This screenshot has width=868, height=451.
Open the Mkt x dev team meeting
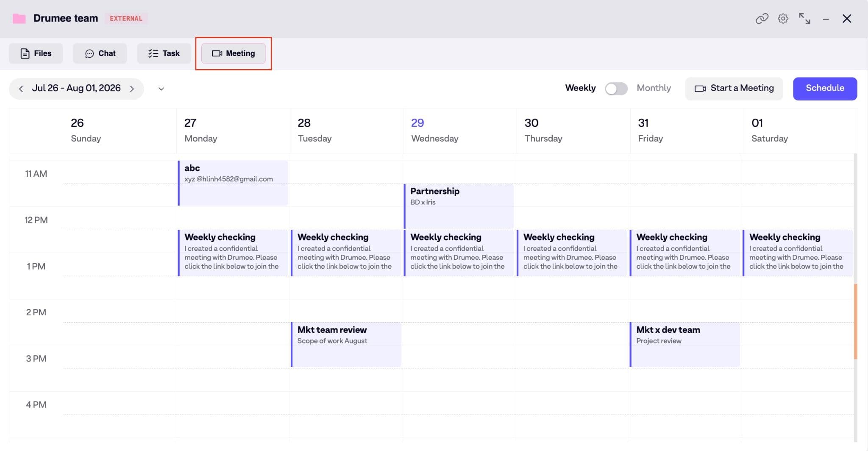coord(685,345)
